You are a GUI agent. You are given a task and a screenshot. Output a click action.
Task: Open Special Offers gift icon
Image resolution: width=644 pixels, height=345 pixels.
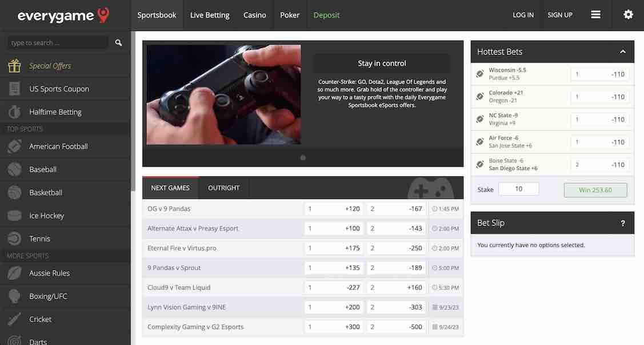pos(14,65)
